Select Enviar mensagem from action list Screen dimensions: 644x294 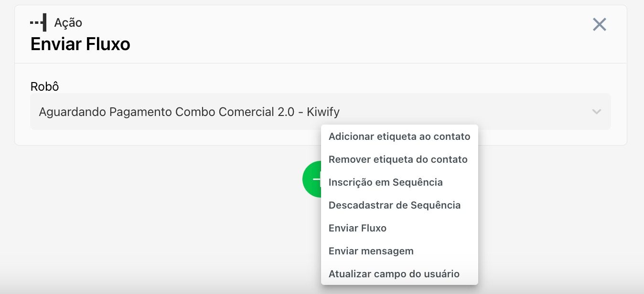tap(371, 251)
